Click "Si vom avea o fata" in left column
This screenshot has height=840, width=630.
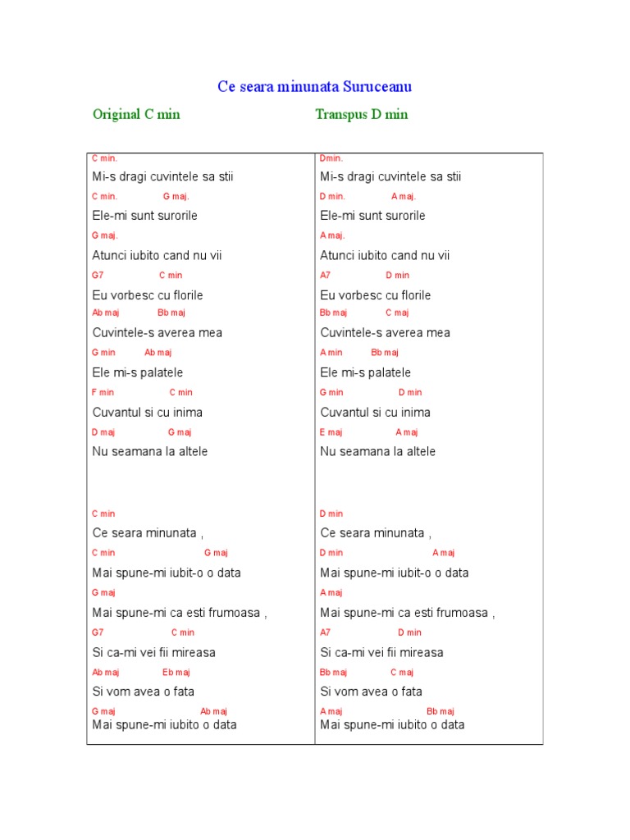pos(144,692)
